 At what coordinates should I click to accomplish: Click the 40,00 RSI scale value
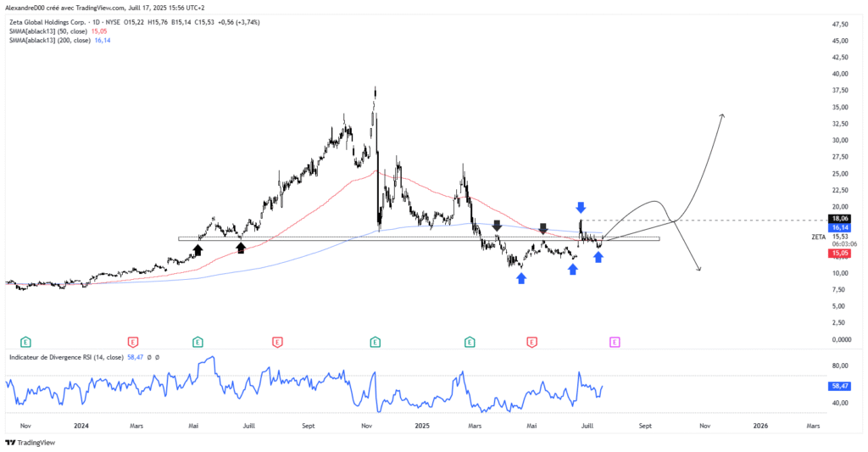840,403
